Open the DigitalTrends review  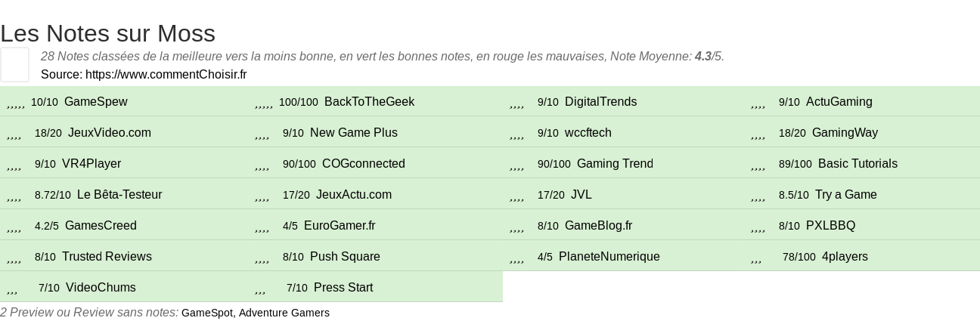(600, 102)
